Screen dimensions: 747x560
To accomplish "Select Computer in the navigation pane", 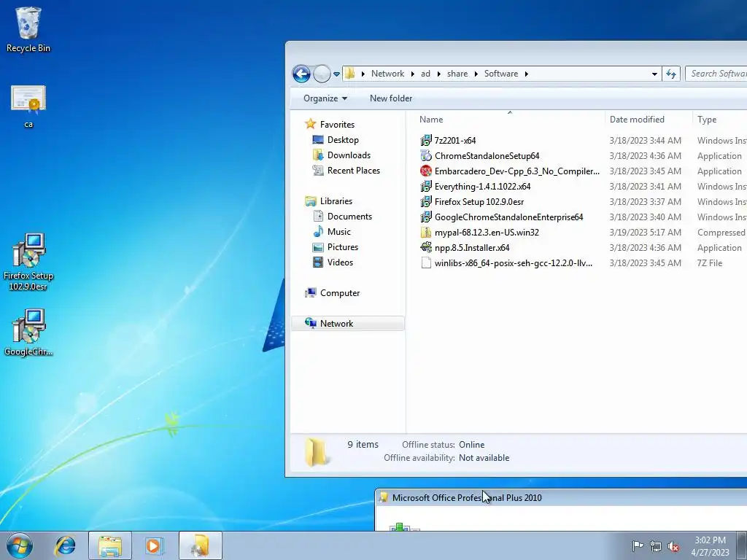I will point(340,293).
